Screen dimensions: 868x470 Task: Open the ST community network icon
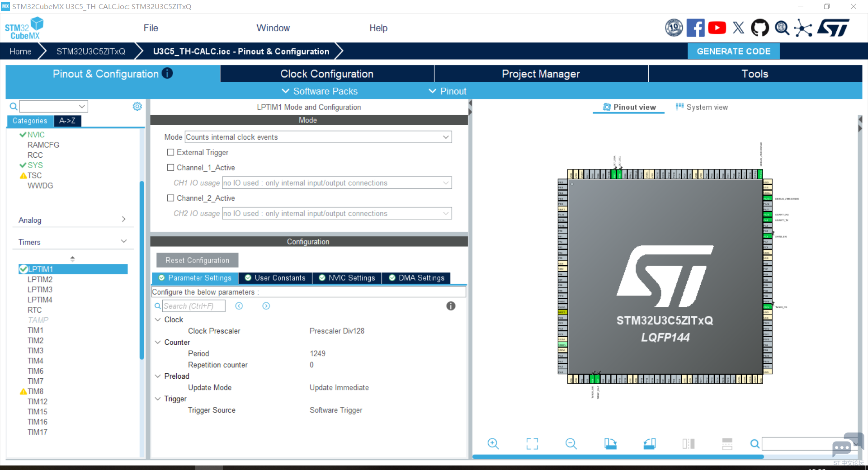click(803, 28)
